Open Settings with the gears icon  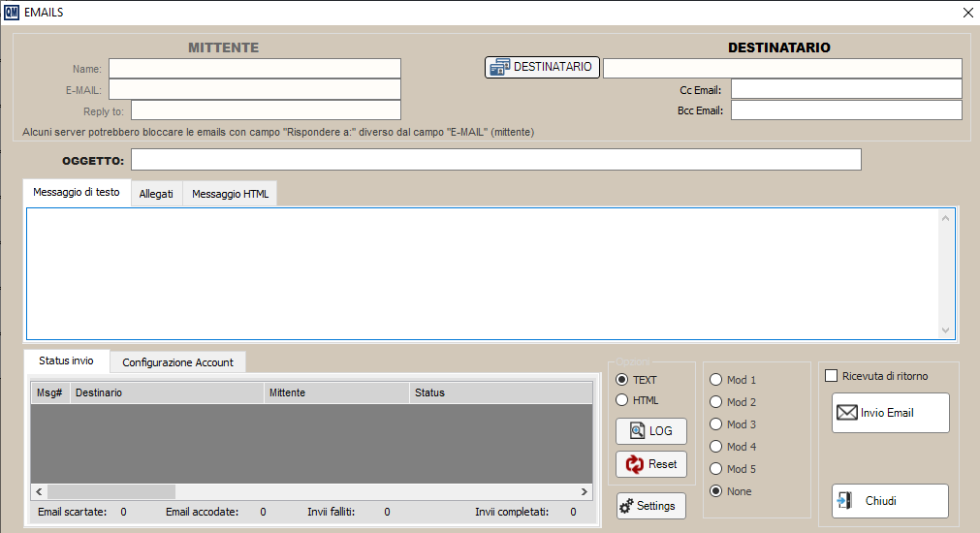click(650, 506)
